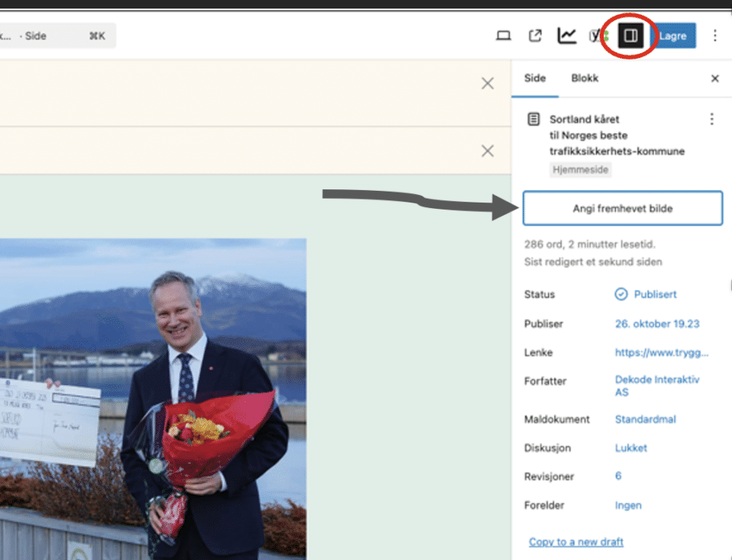Toggle the settings sidebar panel icon
This screenshot has height=560, width=732.
pos(631,36)
